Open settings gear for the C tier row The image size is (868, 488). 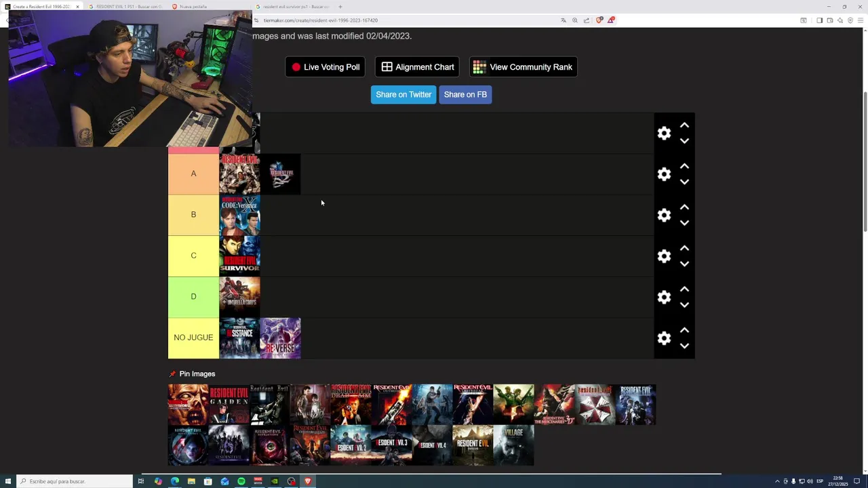pyautogui.click(x=664, y=256)
